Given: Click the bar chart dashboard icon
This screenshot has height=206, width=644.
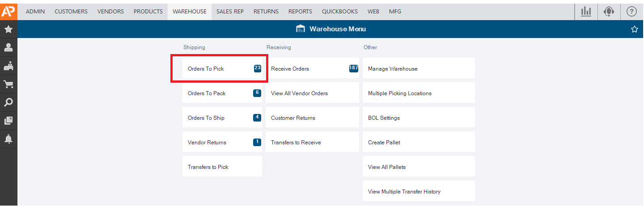Looking at the screenshot, I should tap(586, 12).
